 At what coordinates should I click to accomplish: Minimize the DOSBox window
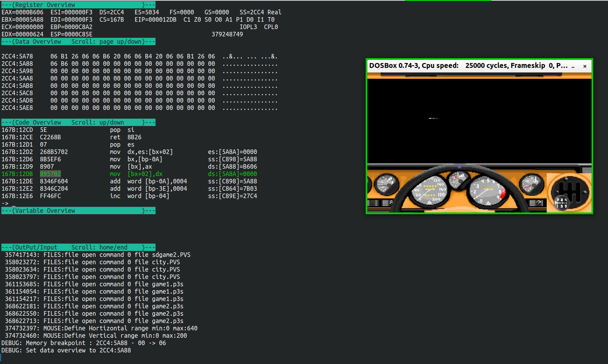573,66
